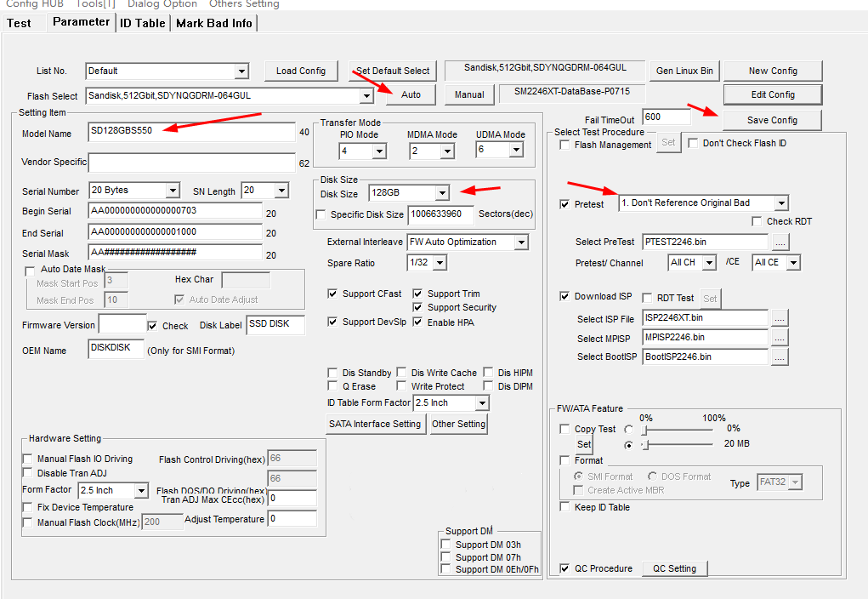Open Other Setting dialog
Viewport: 868px width, 599px height.
(458, 424)
